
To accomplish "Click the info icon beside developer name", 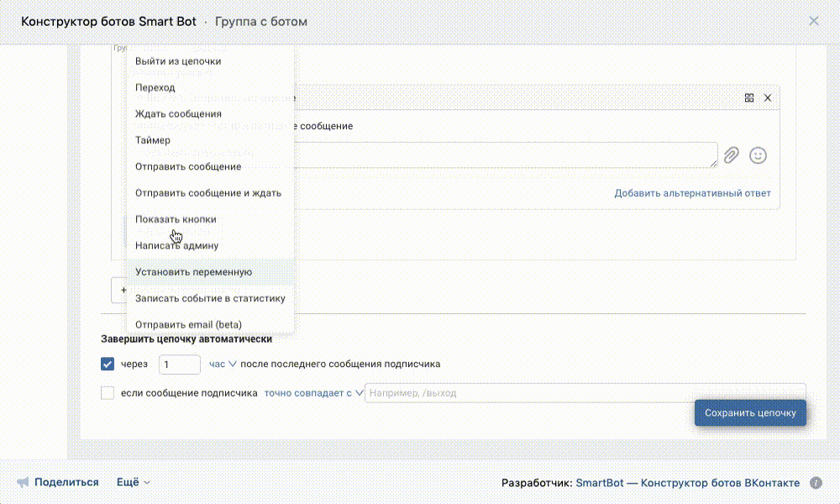I will [x=816, y=482].
